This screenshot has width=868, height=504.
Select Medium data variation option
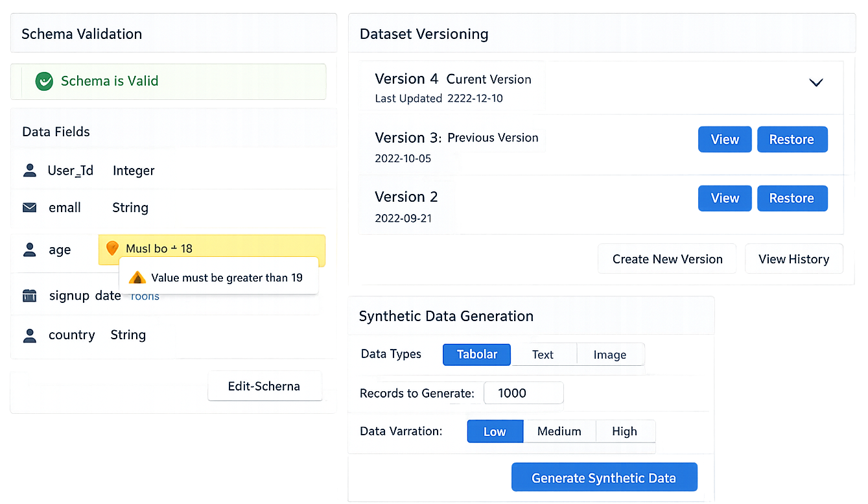[559, 431]
